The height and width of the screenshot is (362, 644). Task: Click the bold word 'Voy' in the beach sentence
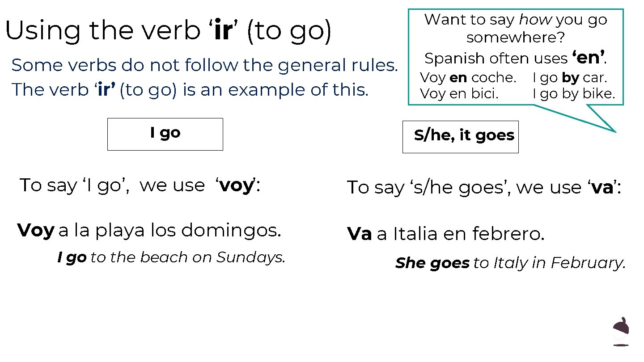36,230
